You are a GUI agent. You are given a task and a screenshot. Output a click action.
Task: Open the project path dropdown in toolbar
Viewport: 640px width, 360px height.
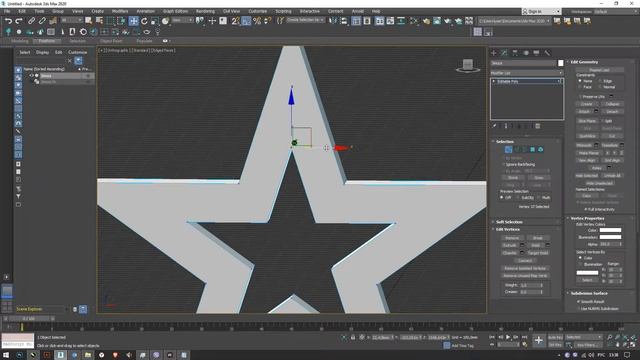pos(514,21)
